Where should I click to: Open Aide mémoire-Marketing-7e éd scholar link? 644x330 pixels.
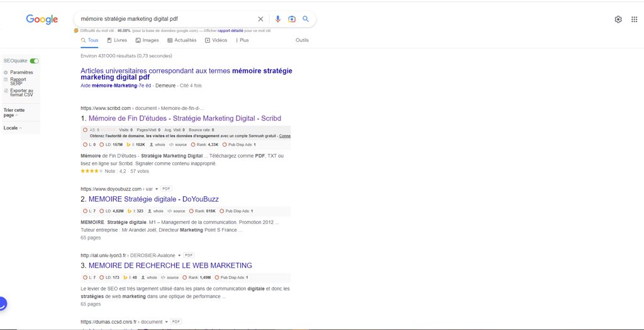[116, 85]
